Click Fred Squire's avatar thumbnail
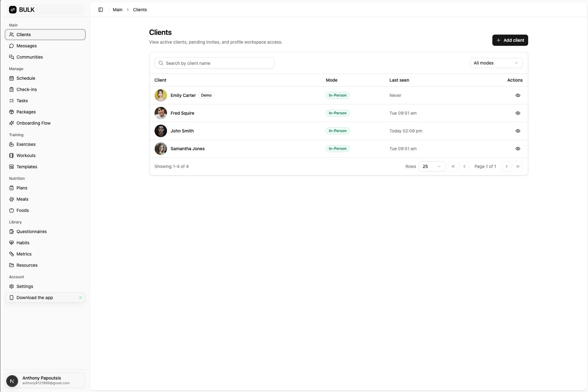Image resolution: width=588 pixels, height=392 pixels. 161,113
